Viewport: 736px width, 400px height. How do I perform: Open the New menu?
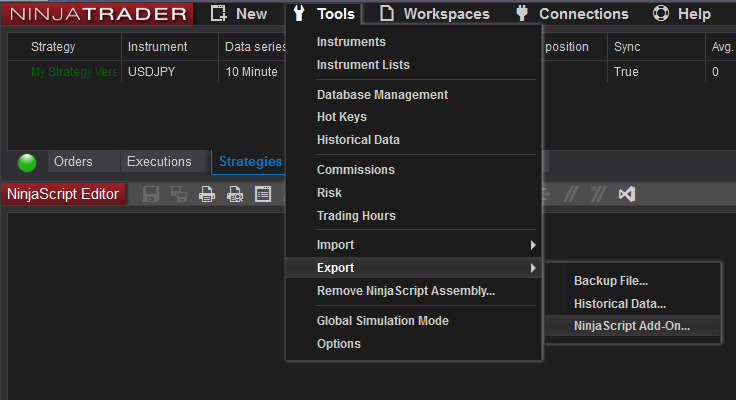click(239, 14)
